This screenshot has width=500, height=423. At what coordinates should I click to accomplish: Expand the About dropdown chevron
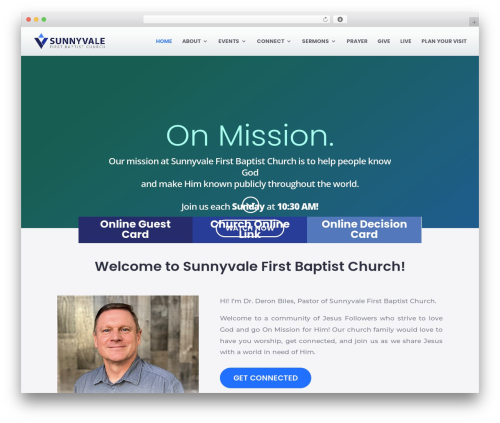pyautogui.click(x=205, y=41)
